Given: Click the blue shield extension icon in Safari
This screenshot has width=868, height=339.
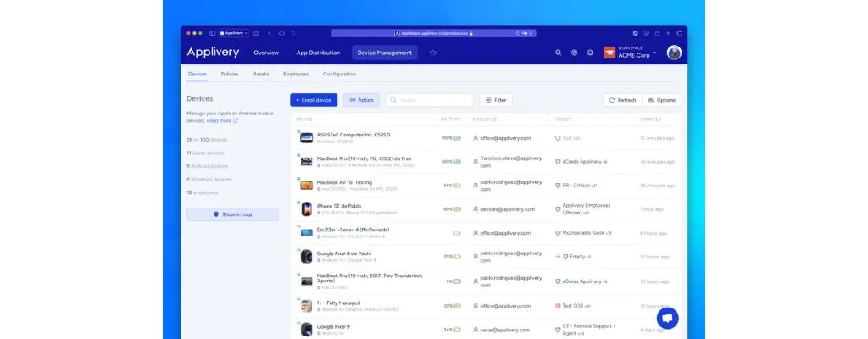Looking at the screenshot, I should pyautogui.click(x=636, y=33).
